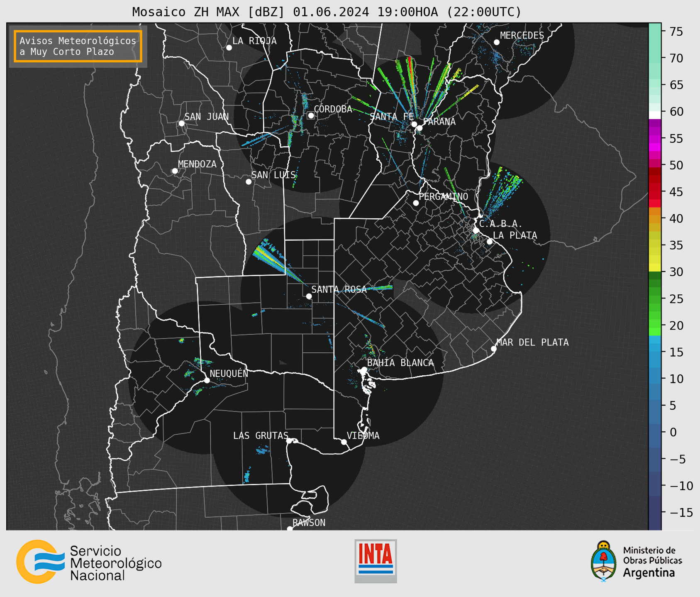
Task: Click the MERCEDES city marker
Action: pos(497,42)
